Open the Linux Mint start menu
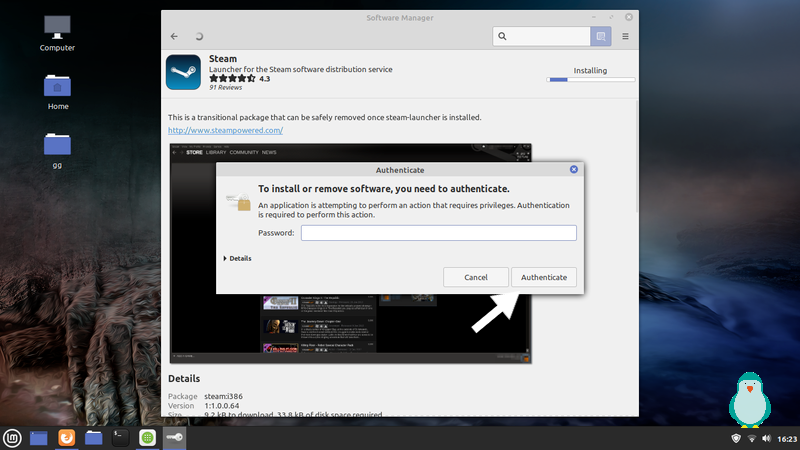Viewport: 800px width, 450px height. pyautogui.click(x=12, y=438)
